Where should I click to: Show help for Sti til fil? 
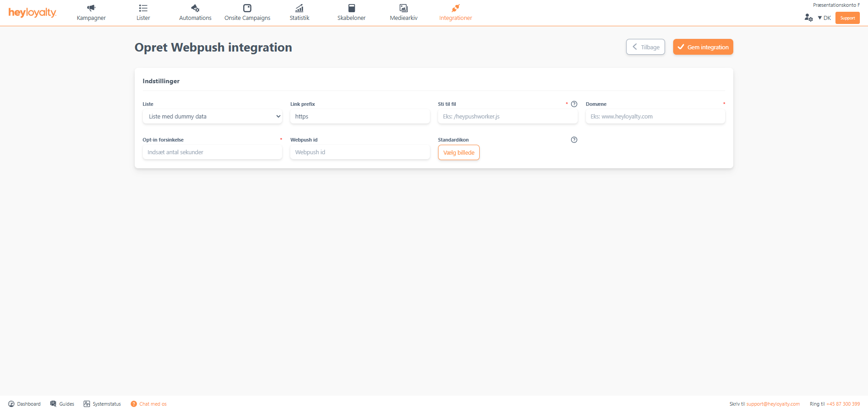(x=574, y=104)
